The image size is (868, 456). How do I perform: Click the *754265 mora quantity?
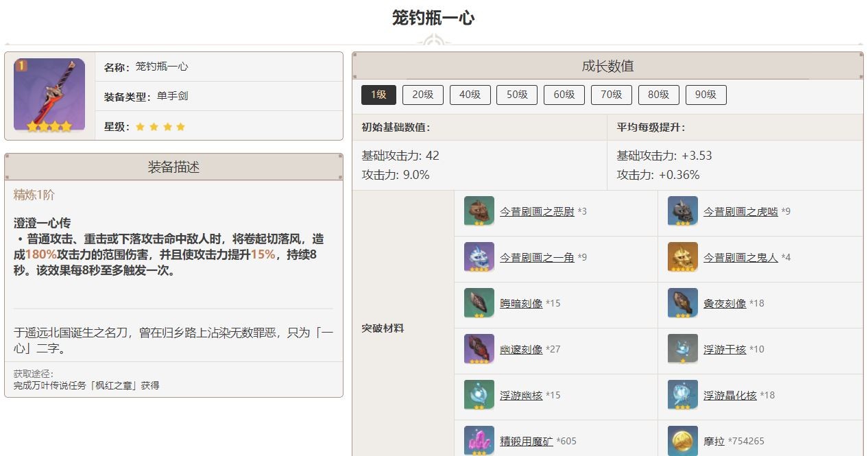[746, 442]
